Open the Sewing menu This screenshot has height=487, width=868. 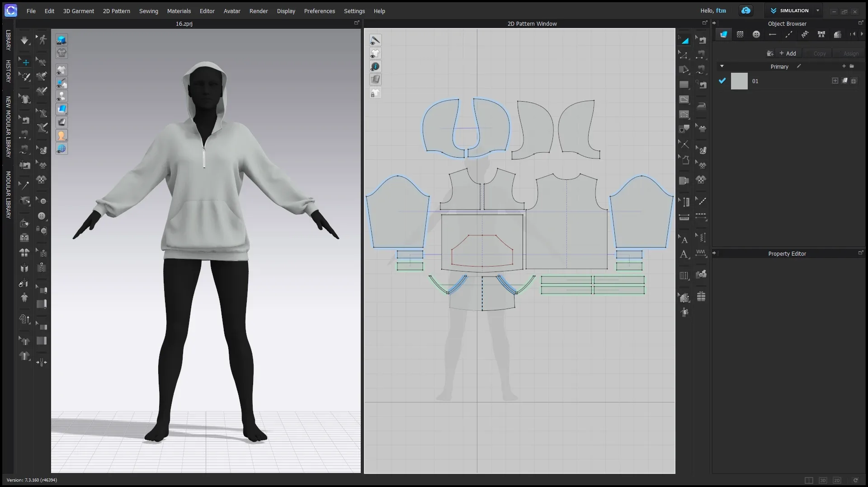tap(148, 11)
